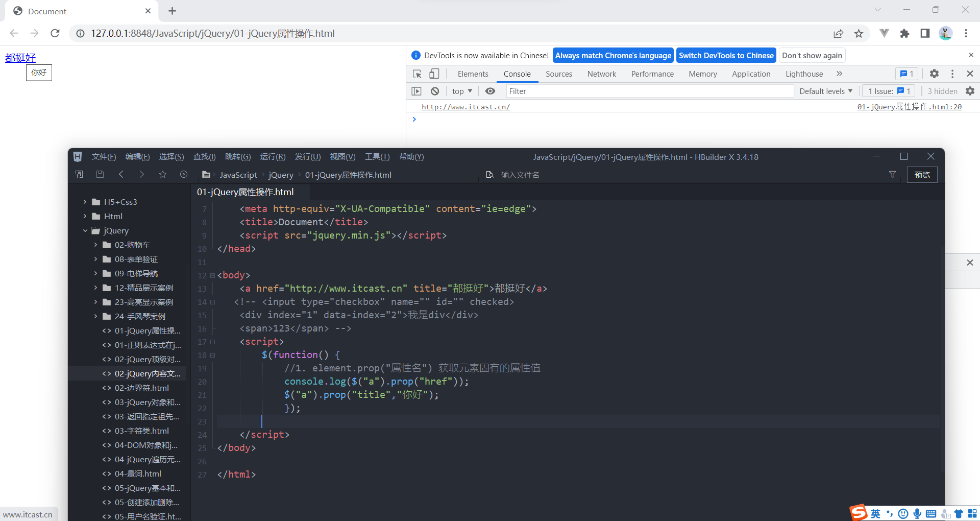
Task: Toggle the live expression eye in Console
Action: point(490,91)
